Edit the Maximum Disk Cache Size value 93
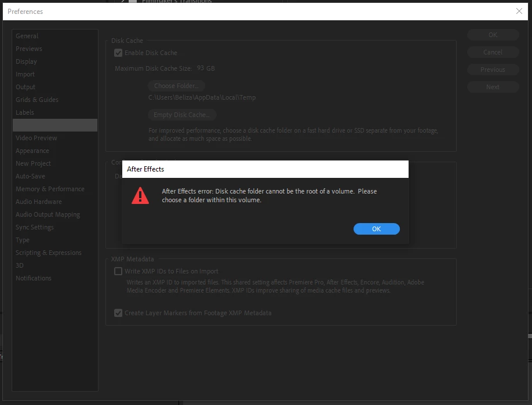The height and width of the screenshot is (405, 532). coord(200,68)
